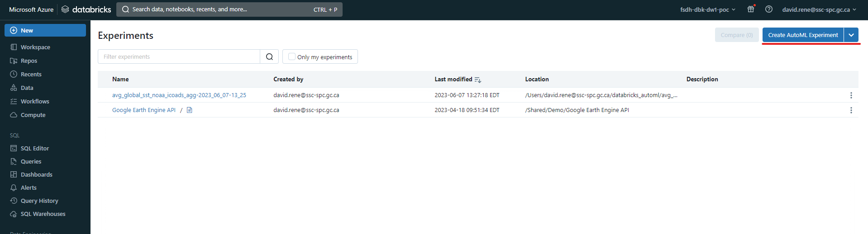Expand david.rene account user menu
Viewport: 868px width, 234px height.
(819, 9)
